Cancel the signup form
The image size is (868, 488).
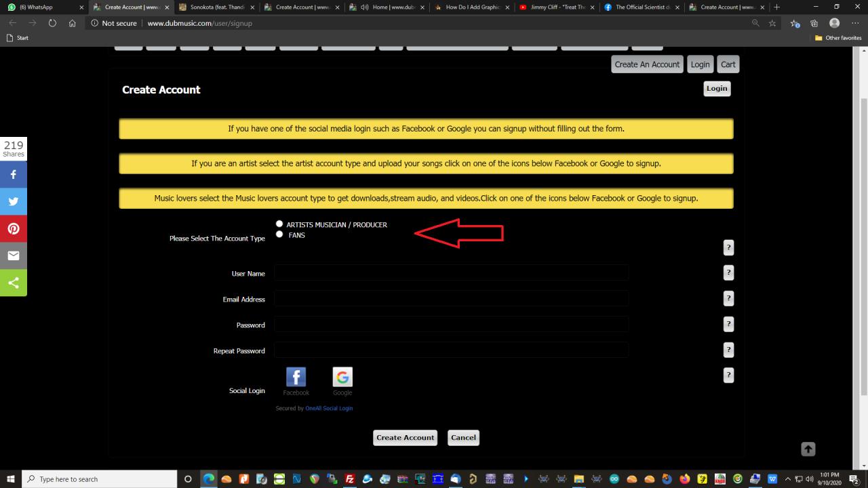click(x=464, y=438)
